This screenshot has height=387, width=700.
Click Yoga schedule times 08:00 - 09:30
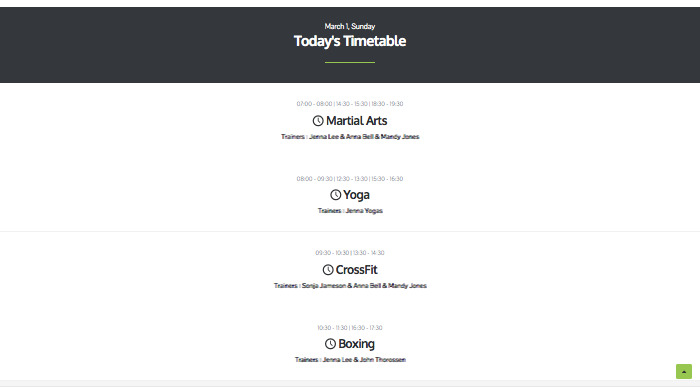click(350, 179)
